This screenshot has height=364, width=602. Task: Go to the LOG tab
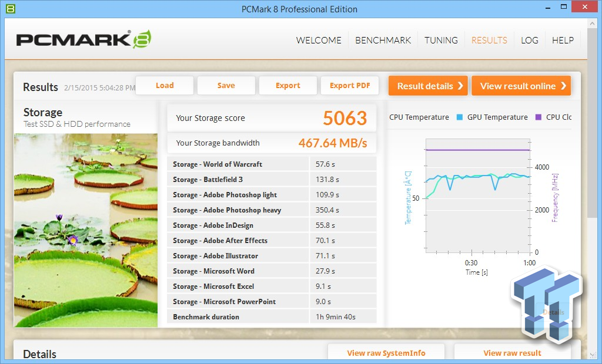530,41
